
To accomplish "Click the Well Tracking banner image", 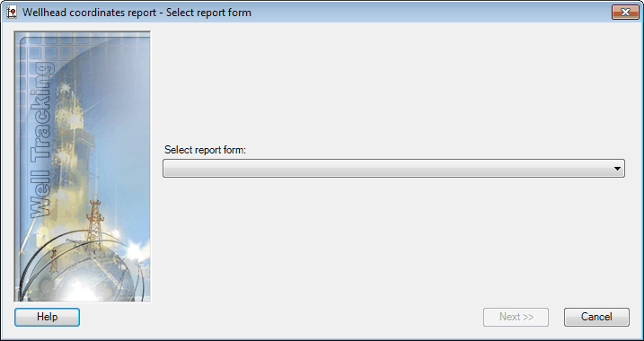I will [x=83, y=167].
